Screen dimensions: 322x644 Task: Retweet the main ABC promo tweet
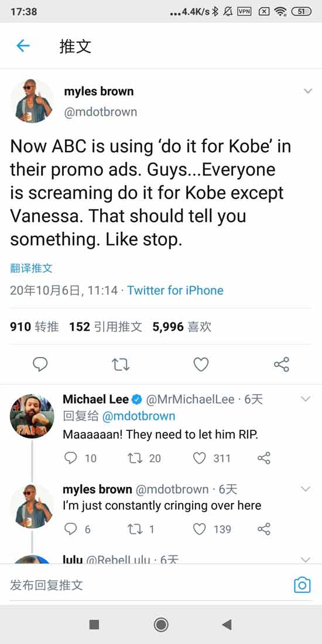[x=121, y=364]
